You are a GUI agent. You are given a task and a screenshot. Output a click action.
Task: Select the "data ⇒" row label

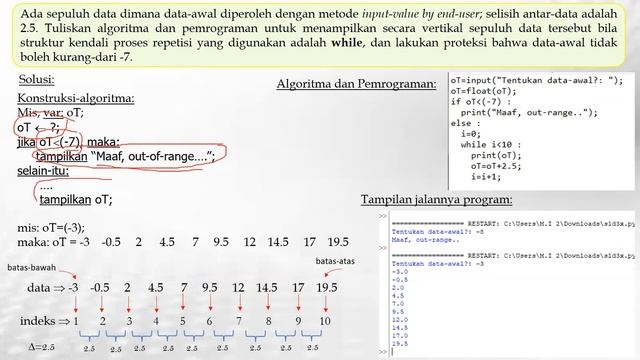[x=46, y=288]
